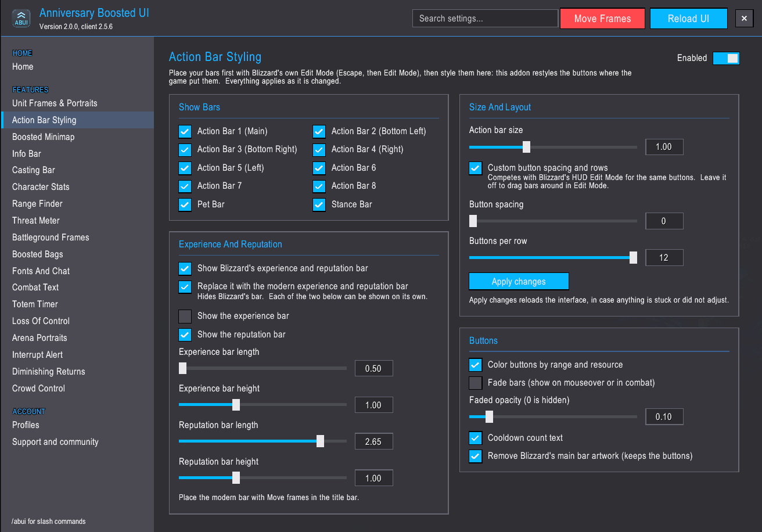This screenshot has height=532, width=762.
Task: Toggle the Enabled switch for Action Bar Styling
Action: (x=726, y=58)
